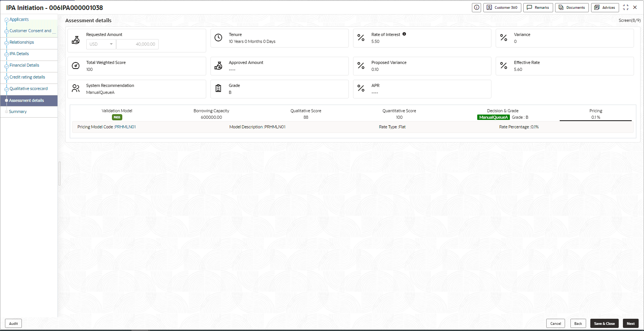Screen dimensions: 644x331
Task: Click the Rate of Interest percent icon
Action: coord(361,38)
